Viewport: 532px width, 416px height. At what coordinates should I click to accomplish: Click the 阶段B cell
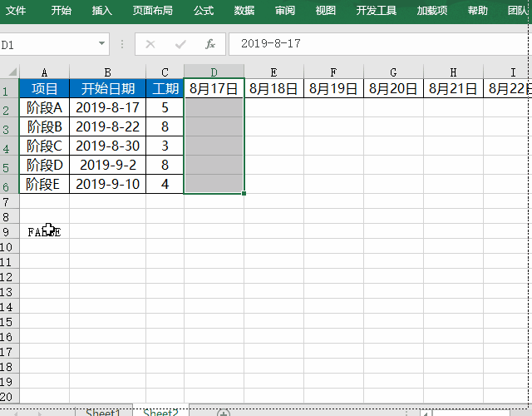(44, 126)
